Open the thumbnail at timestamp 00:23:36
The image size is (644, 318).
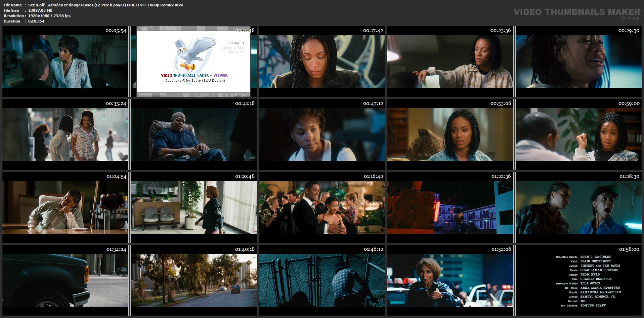[450, 62]
